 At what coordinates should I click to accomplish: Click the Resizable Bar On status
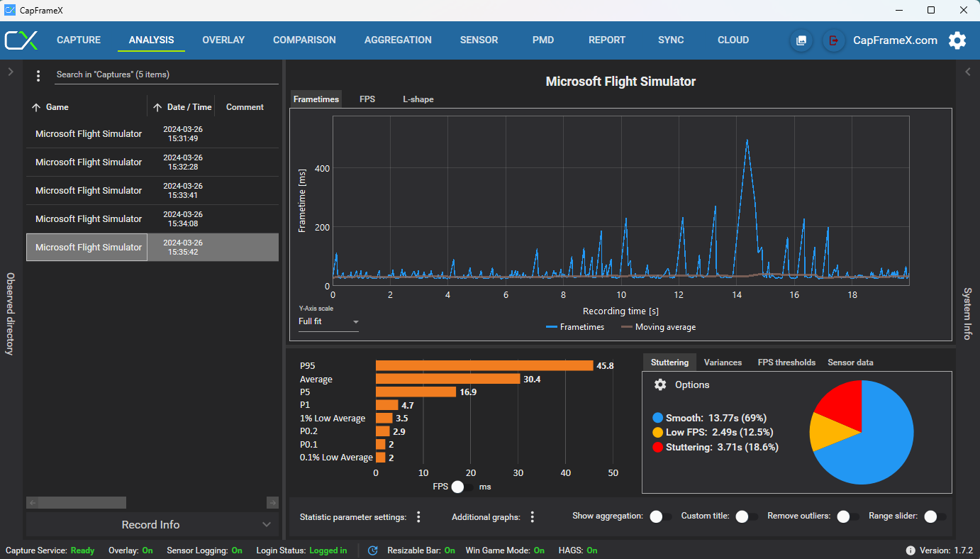click(x=421, y=550)
